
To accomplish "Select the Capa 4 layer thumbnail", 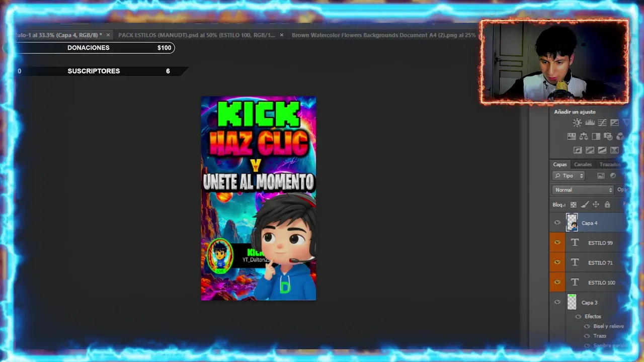I will tap(572, 223).
